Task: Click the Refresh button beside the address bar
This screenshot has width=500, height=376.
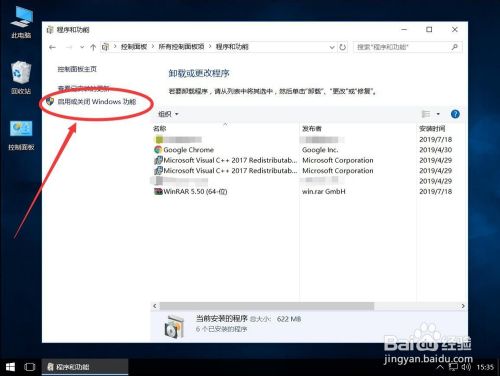Action: 342,47
